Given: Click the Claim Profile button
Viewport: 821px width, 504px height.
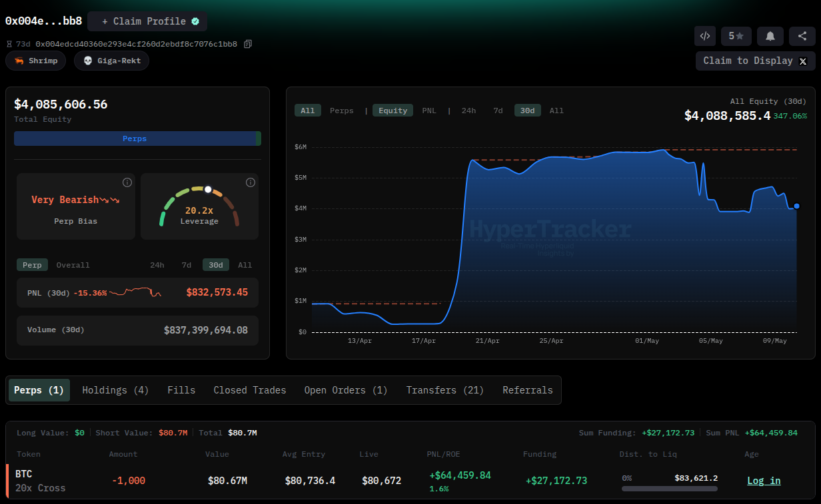Looking at the screenshot, I should coord(147,21).
